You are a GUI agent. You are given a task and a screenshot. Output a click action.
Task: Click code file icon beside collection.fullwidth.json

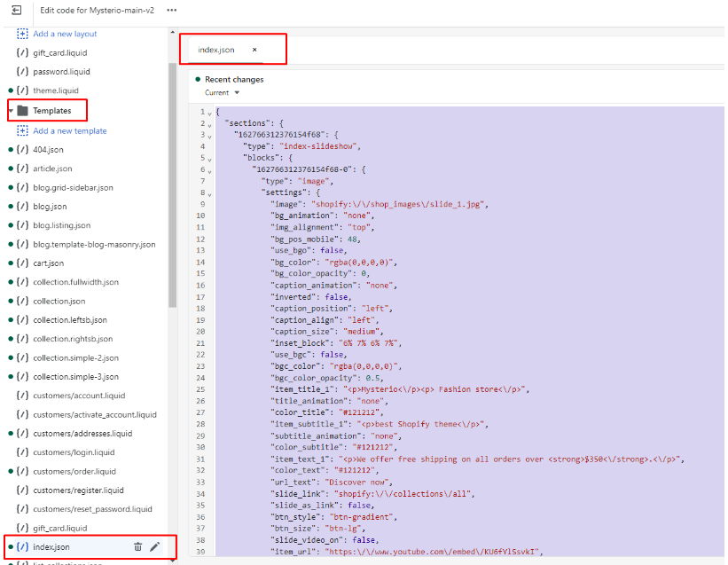coord(22,282)
